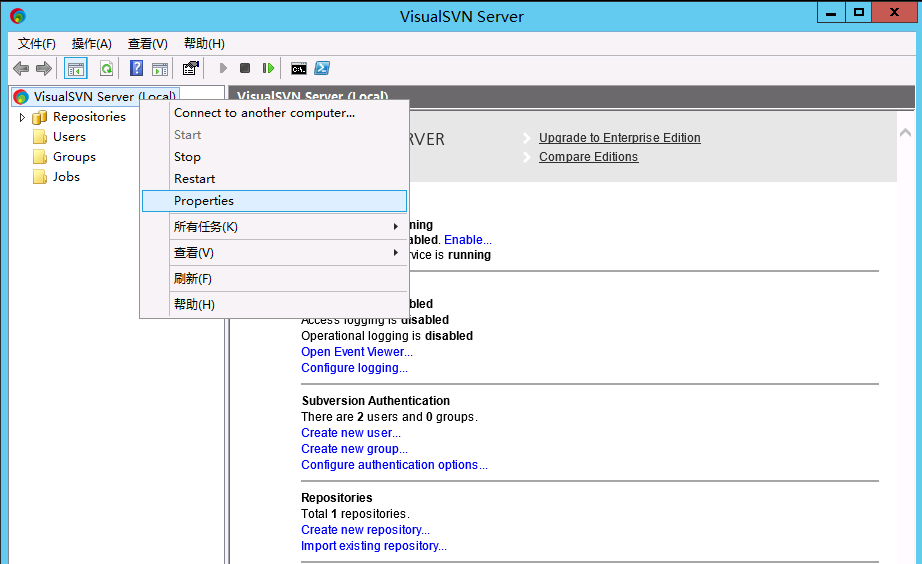Select the Repositories tree item label
This screenshot has width=922, height=564.
click(89, 117)
